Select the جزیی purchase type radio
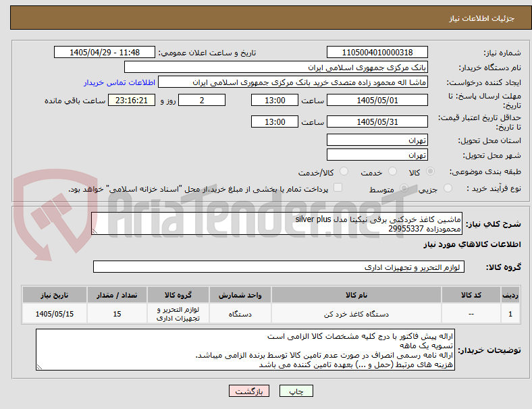The height and width of the screenshot is (409, 532). click(448, 188)
